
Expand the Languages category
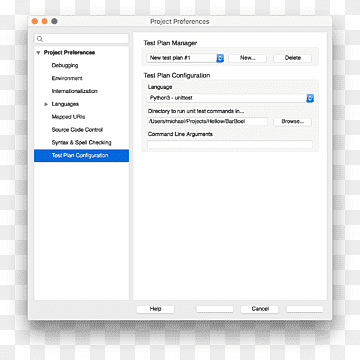pyautogui.click(x=46, y=104)
